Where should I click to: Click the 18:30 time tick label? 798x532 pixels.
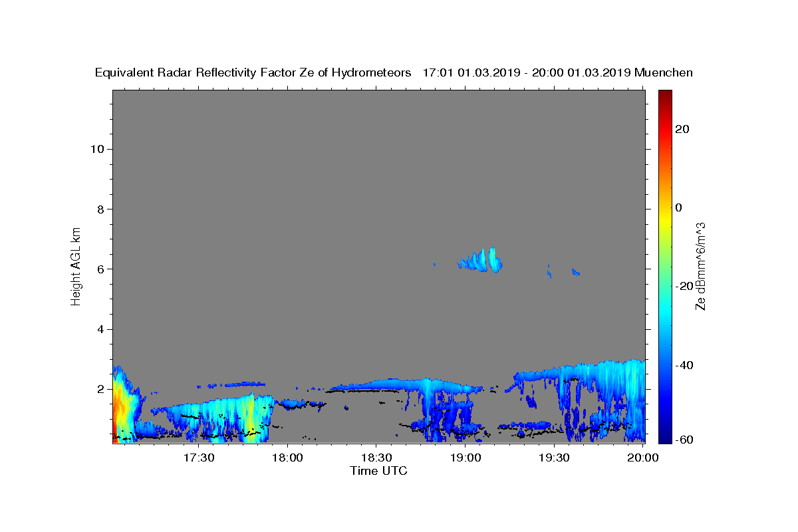pos(376,458)
